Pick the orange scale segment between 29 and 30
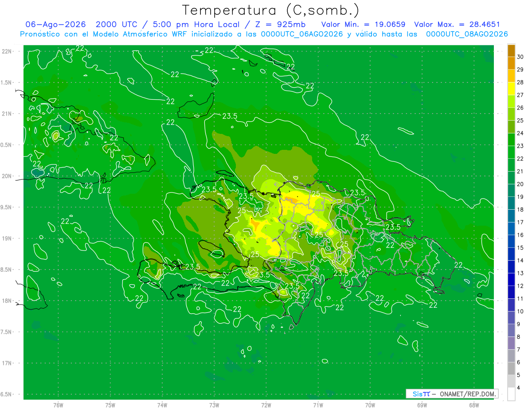The image size is (532, 411). tap(511, 63)
